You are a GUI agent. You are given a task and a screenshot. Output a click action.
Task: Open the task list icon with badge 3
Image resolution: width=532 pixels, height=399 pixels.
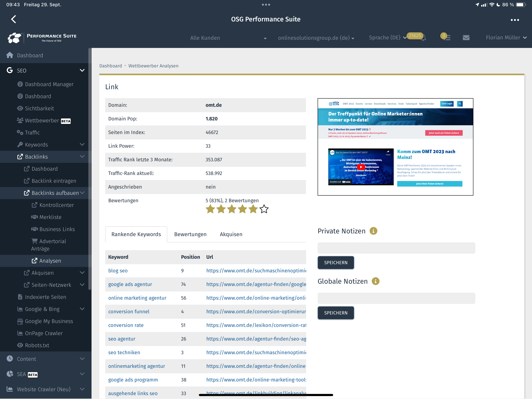[447, 38]
